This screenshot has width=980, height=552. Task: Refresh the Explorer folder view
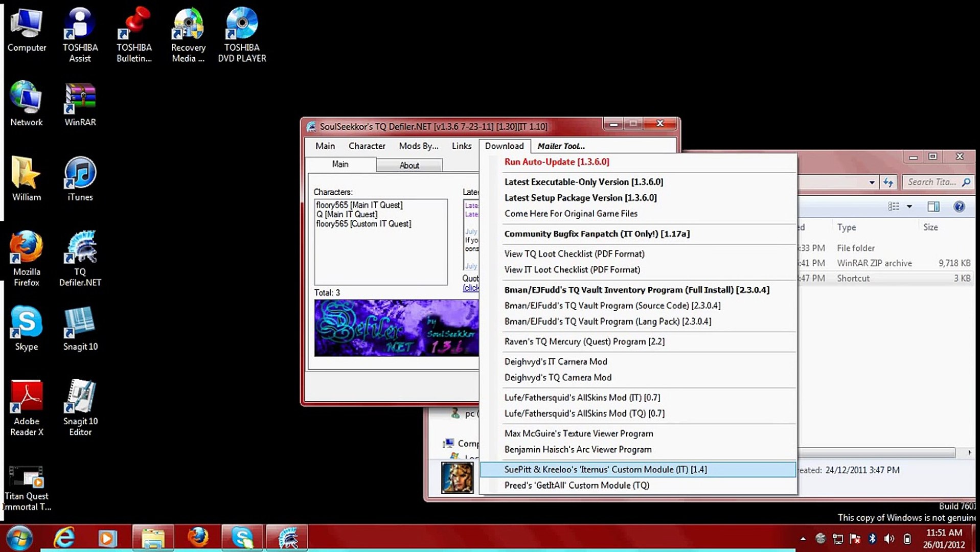pos(888,182)
